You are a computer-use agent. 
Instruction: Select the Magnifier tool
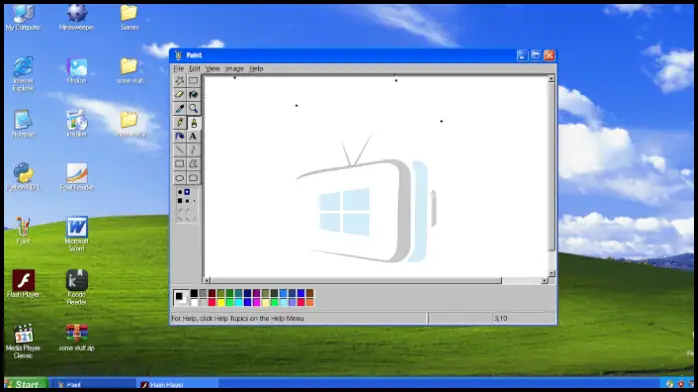tap(193, 108)
